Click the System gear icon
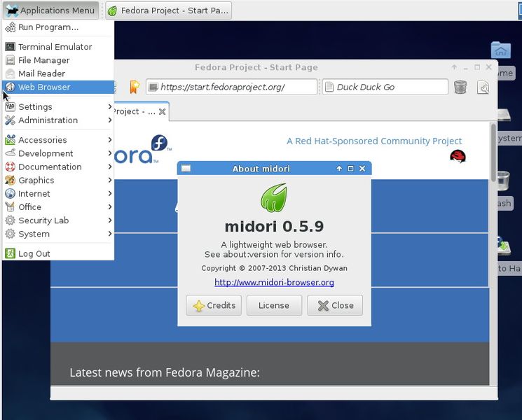 tap(11, 234)
